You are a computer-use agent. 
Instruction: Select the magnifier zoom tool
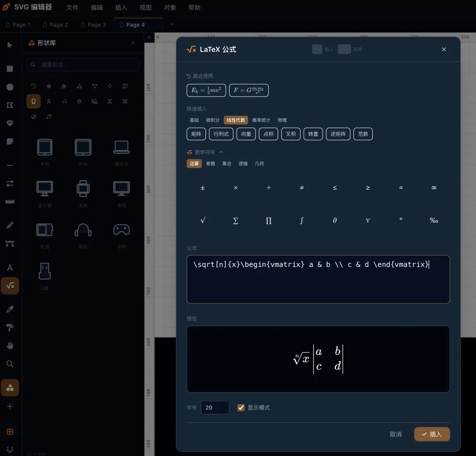pos(10,364)
